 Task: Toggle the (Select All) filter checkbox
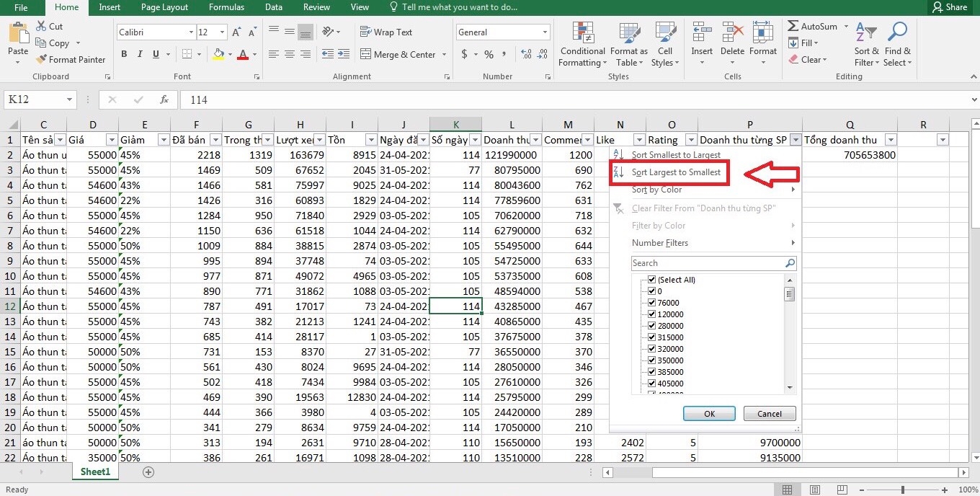click(x=652, y=280)
